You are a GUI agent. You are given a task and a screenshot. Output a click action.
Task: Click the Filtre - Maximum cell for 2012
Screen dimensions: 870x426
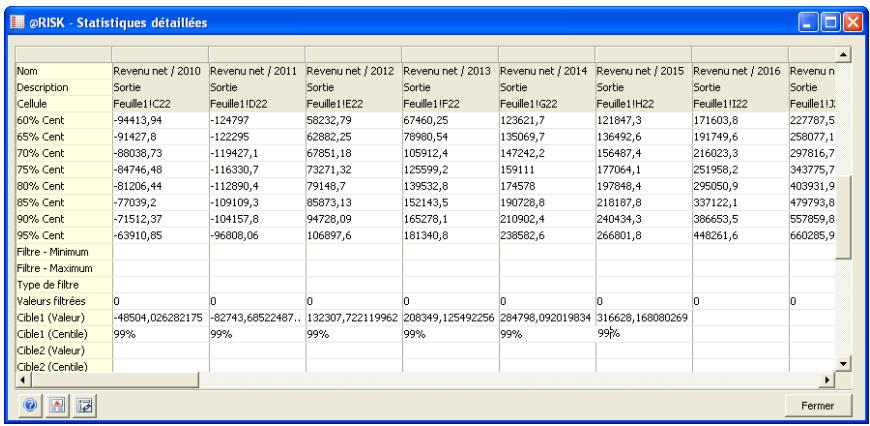(351, 268)
